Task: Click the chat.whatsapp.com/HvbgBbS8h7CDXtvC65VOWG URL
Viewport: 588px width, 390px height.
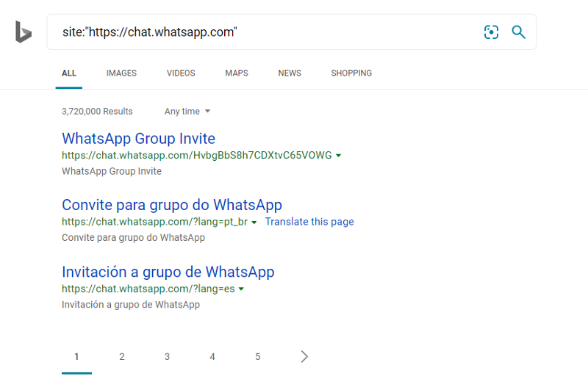Action: 197,155
